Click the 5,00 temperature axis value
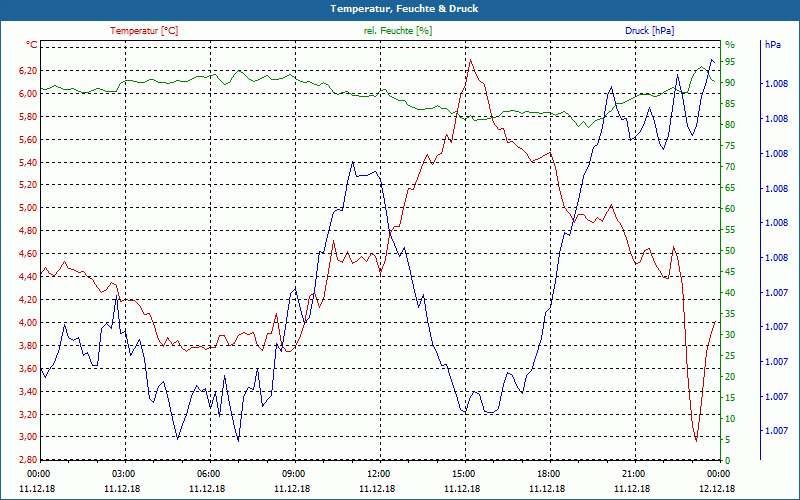The image size is (800, 500). 28,208
